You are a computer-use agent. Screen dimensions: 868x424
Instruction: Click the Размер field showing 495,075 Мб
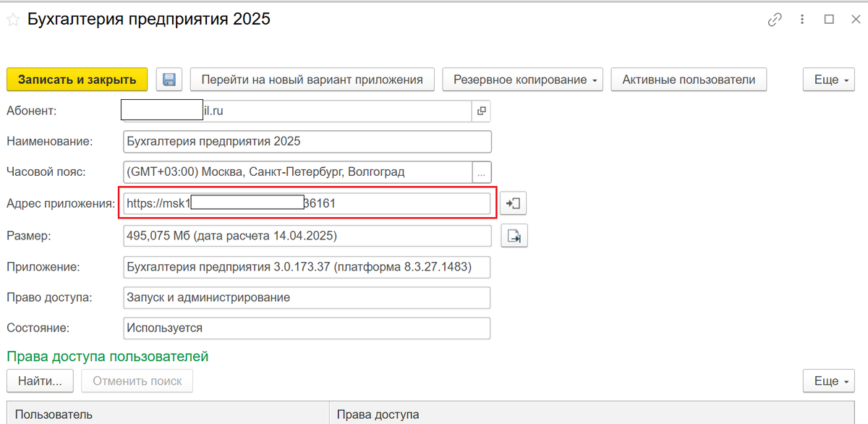click(307, 236)
